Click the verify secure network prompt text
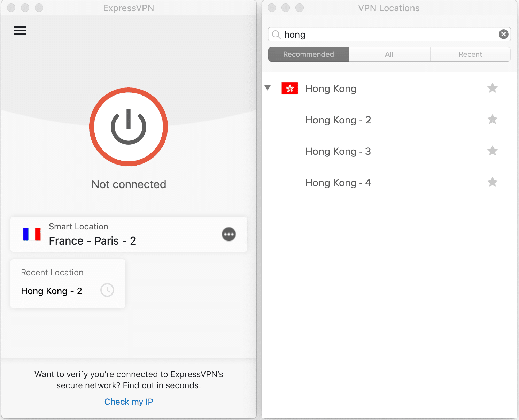This screenshot has height=420, width=519. (x=129, y=380)
